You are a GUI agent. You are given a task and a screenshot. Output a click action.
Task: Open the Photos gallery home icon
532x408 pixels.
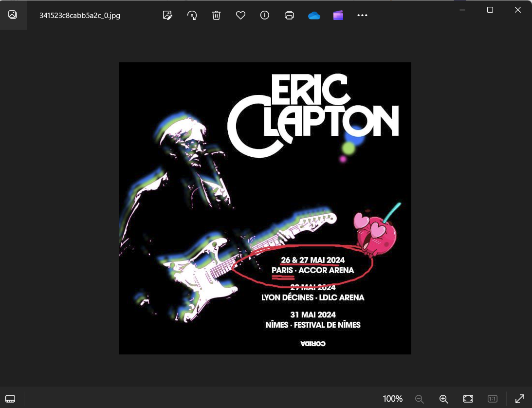(x=13, y=15)
